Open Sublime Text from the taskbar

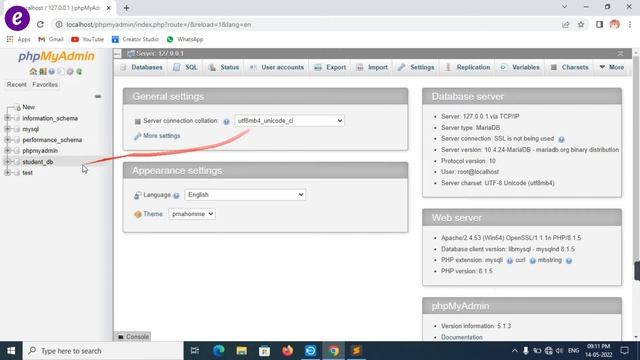point(356,351)
